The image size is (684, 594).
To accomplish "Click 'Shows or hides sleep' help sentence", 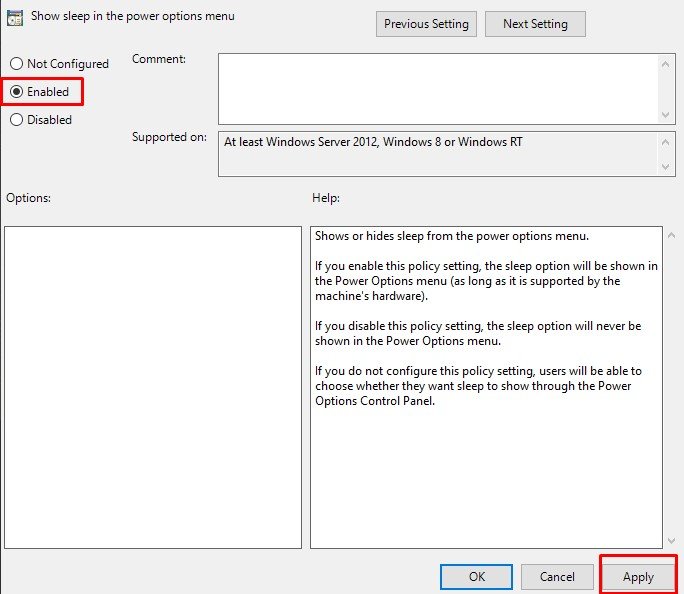I will click(452, 236).
